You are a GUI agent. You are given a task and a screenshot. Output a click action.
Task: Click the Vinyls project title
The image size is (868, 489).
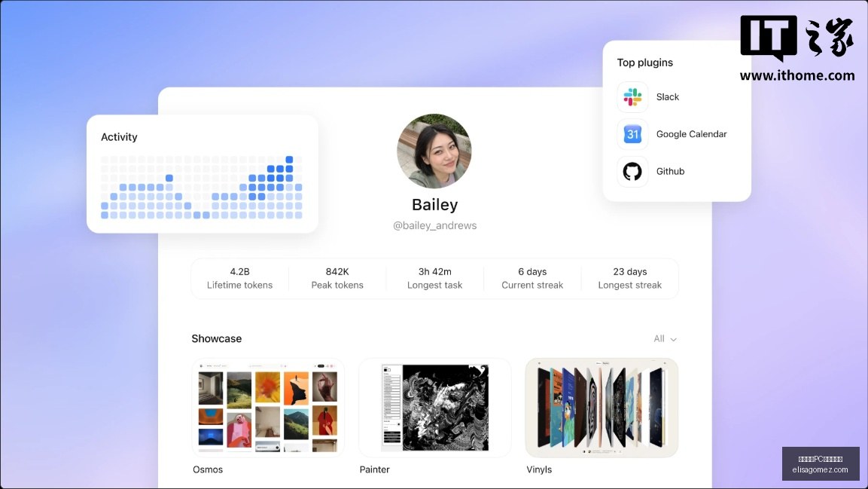click(538, 469)
